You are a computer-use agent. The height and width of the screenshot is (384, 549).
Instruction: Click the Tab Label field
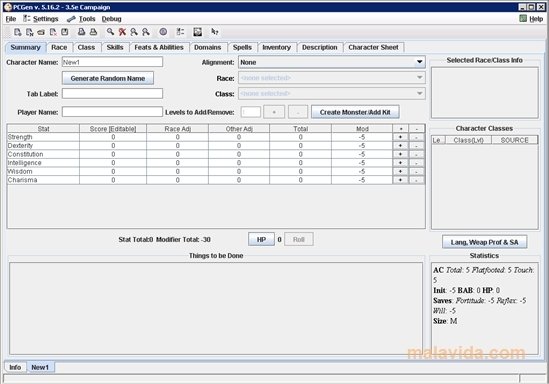click(x=112, y=93)
